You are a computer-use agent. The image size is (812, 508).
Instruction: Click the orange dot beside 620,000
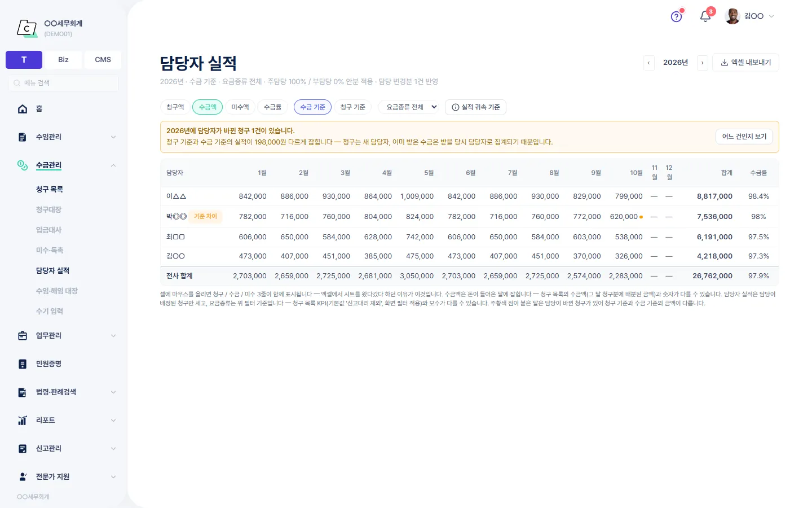[641, 217]
